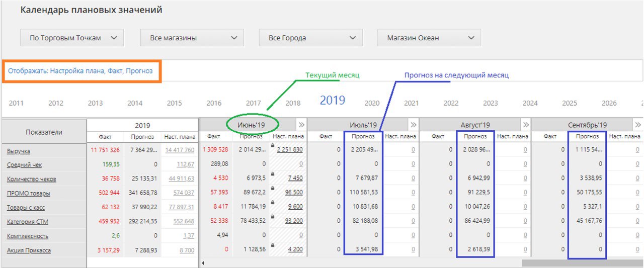The width and height of the screenshot is (644, 268).
Task: Click the Отображать: Настройка плана, Факт, Прогноз link
Action: point(80,71)
